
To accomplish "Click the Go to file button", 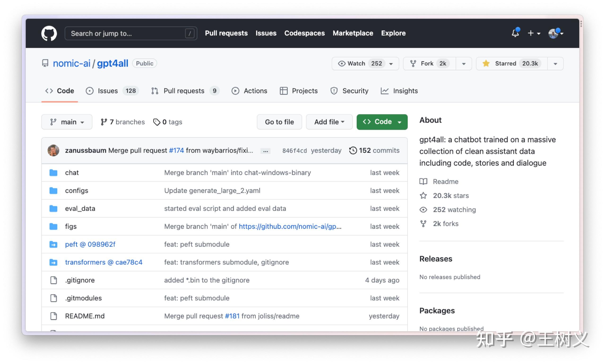I will [x=279, y=122].
